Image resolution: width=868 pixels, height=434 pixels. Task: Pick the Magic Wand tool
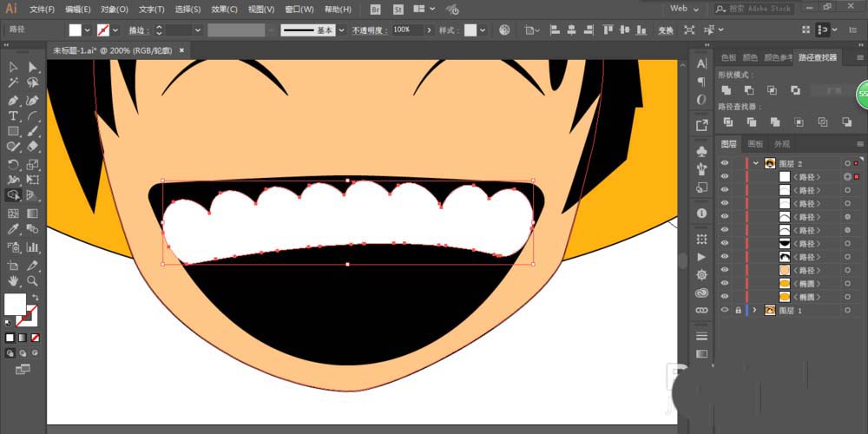13,83
